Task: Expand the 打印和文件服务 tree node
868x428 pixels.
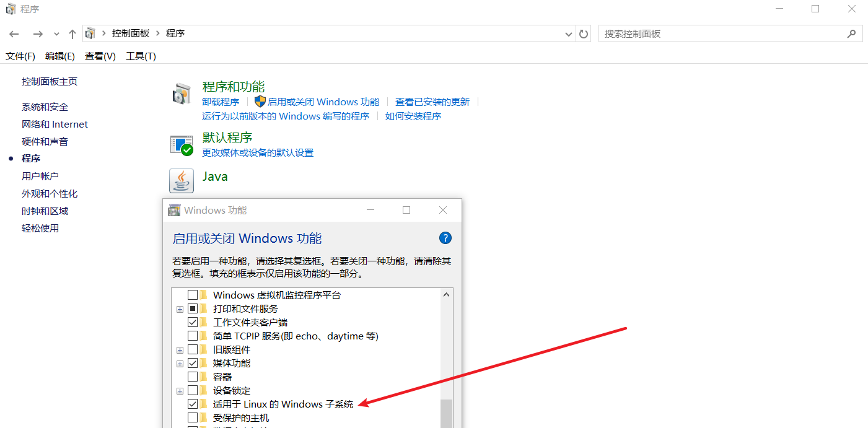Action: [x=180, y=309]
